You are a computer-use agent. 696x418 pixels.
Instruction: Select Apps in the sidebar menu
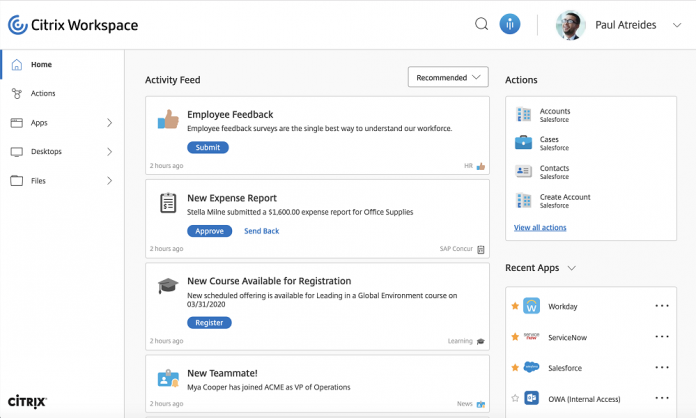pos(39,123)
